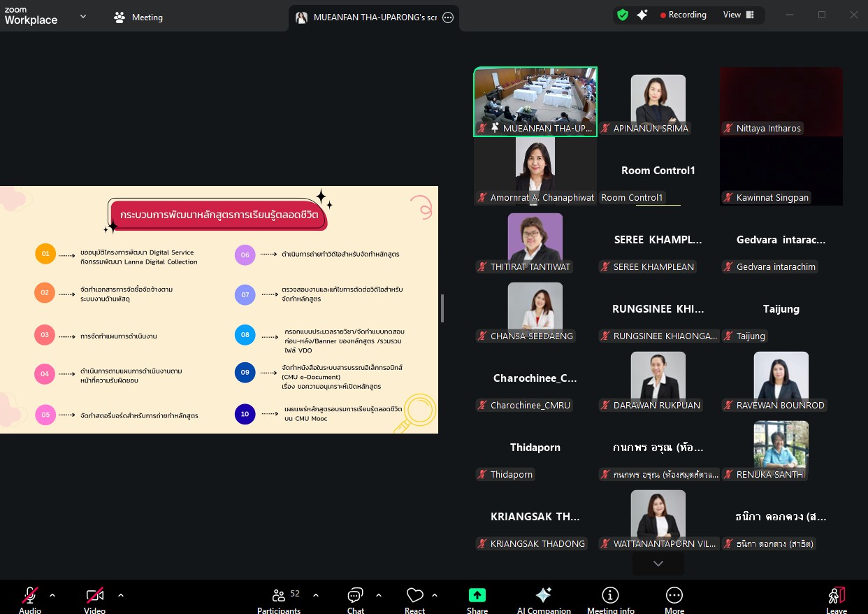The height and width of the screenshot is (614, 868).
Task: Expand the Zoom Workplace dropdown chevron
Action: (x=83, y=16)
